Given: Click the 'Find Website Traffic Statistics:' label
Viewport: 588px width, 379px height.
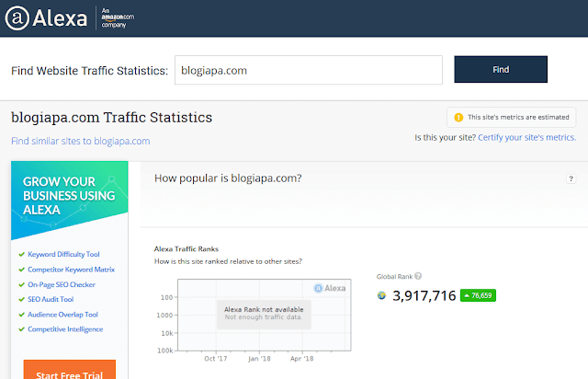Looking at the screenshot, I should (x=90, y=71).
